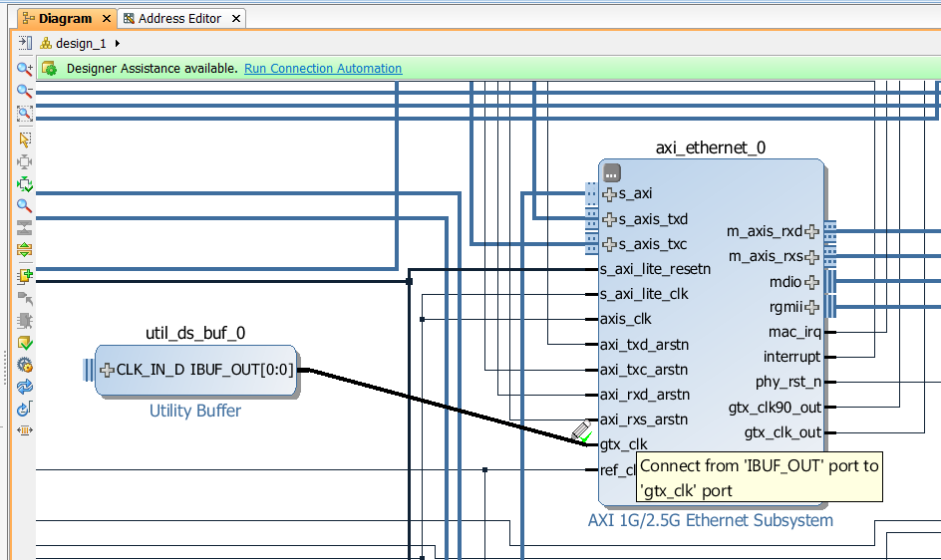The image size is (941, 560).
Task: Click the greyed four-arrow fit selection icon
Action: (x=25, y=161)
